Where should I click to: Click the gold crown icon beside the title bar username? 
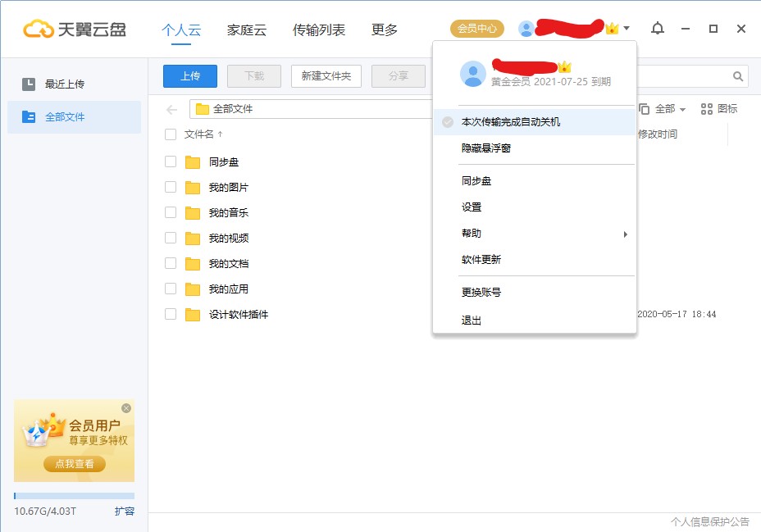(x=612, y=29)
